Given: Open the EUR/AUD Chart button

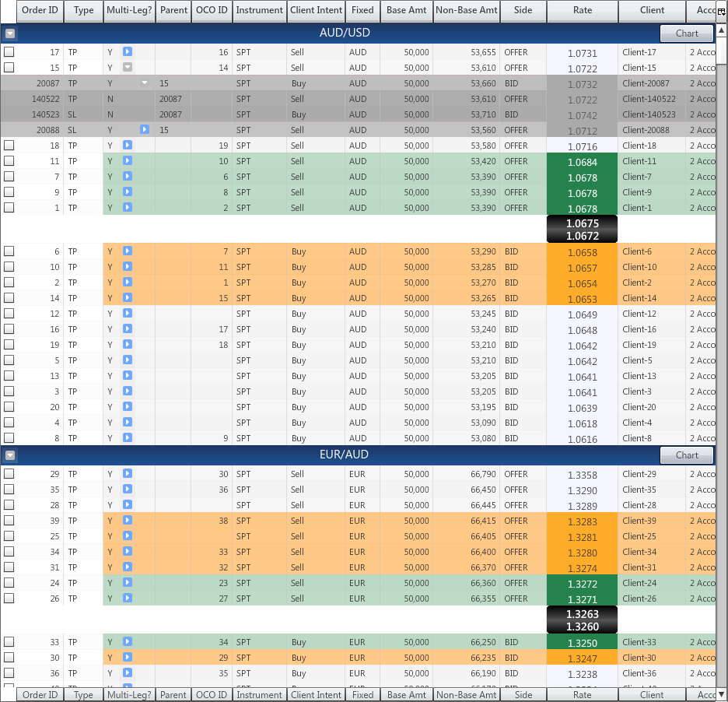Looking at the screenshot, I should click(687, 455).
